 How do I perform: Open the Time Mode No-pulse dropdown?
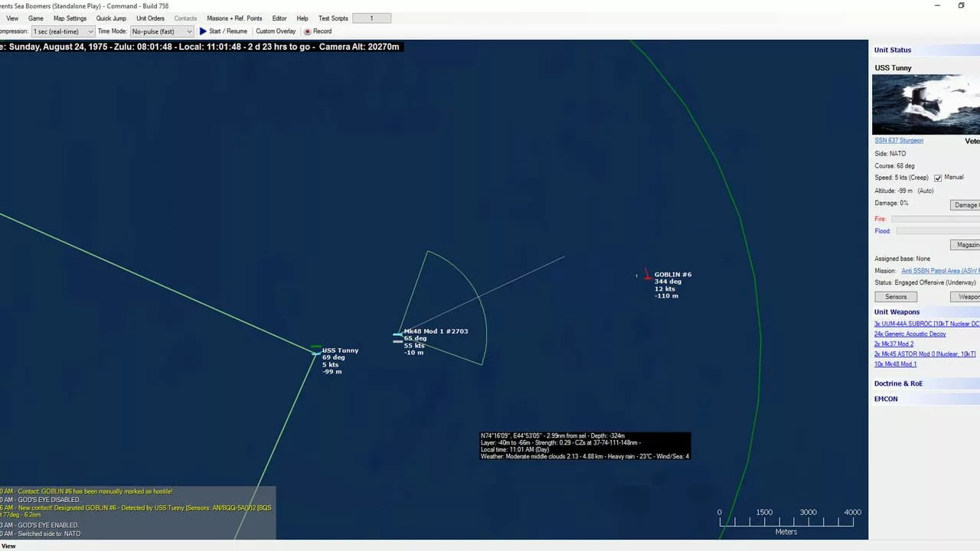(x=162, y=31)
